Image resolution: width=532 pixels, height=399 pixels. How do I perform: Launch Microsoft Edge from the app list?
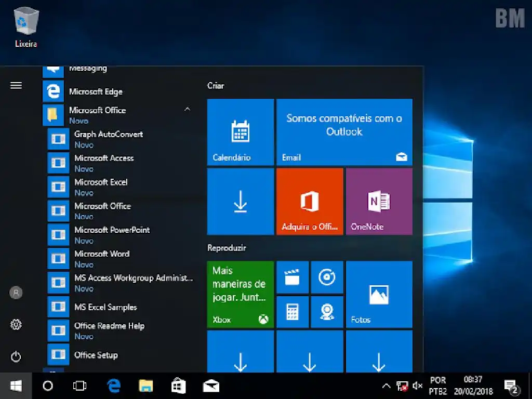(x=119, y=91)
